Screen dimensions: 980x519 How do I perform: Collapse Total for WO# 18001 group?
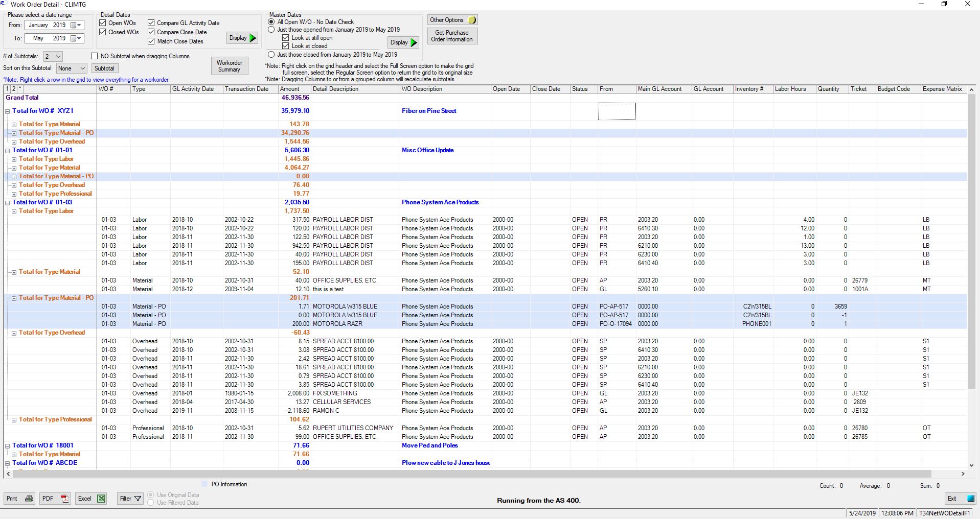[x=8, y=446]
